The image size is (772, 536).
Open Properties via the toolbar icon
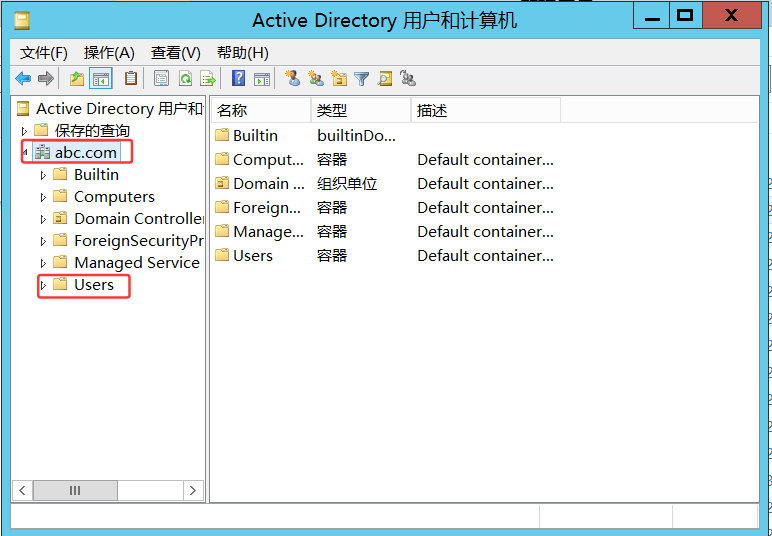[161, 78]
